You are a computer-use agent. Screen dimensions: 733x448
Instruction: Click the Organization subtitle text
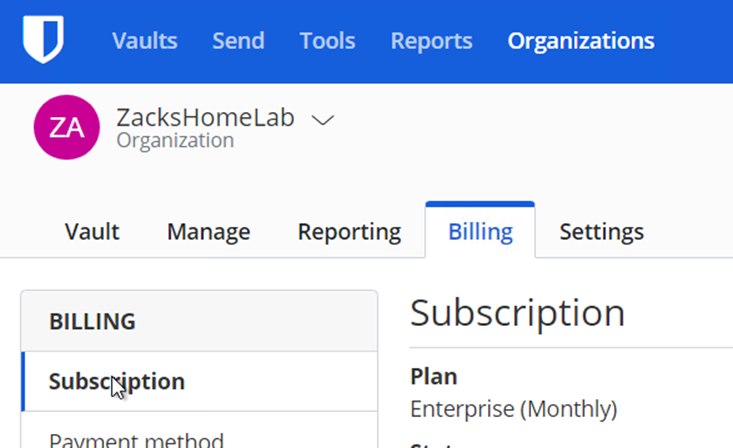(x=175, y=140)
